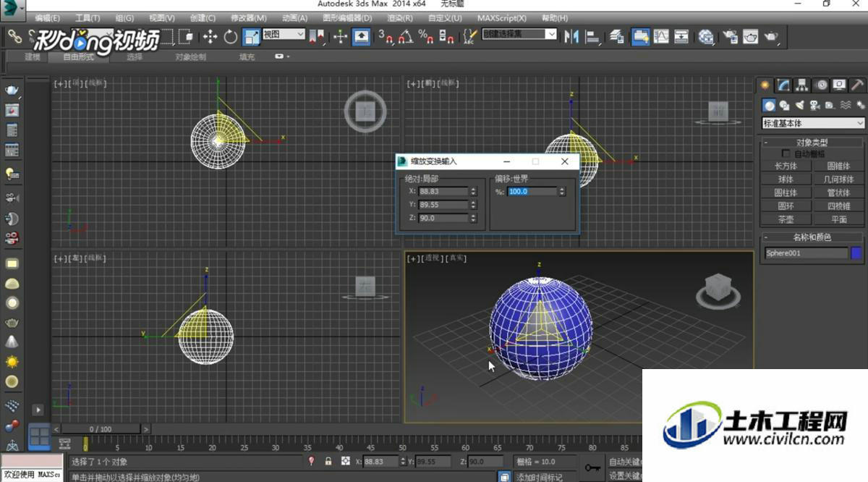
Task: Switch to the 自由形式 ribbon tab
Action: 78,56
